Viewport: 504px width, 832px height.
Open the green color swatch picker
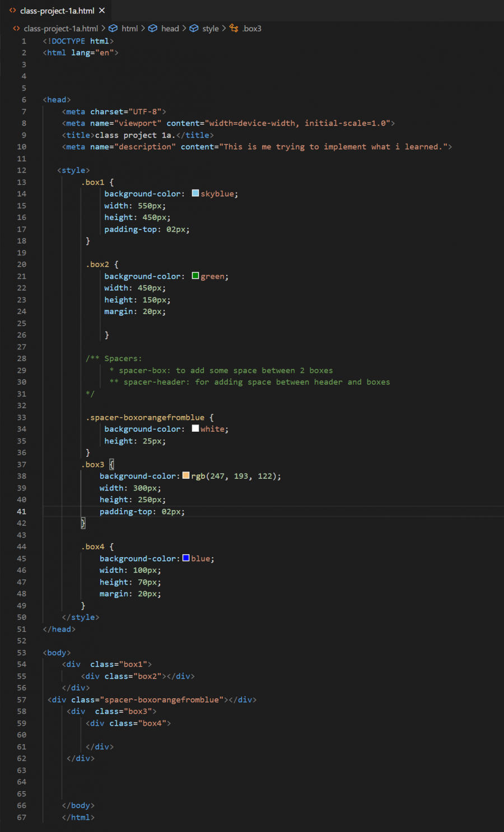point(195,275)
